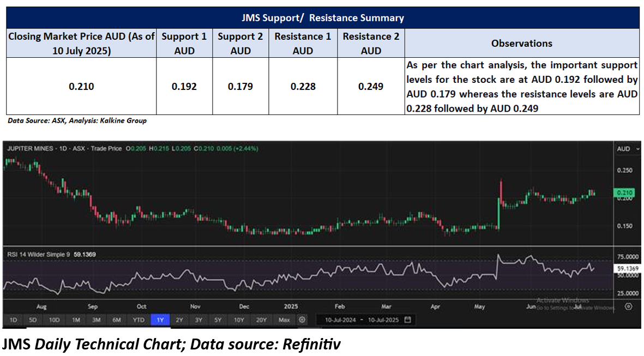This screenshot has height=356, width=644.
Task: Select the 5D time range
Action: pyautogui.click(x=33, y=320)
